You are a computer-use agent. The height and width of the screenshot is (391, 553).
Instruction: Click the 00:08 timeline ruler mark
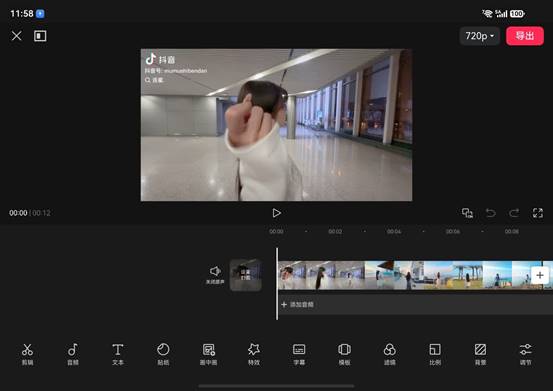[512, 232]
